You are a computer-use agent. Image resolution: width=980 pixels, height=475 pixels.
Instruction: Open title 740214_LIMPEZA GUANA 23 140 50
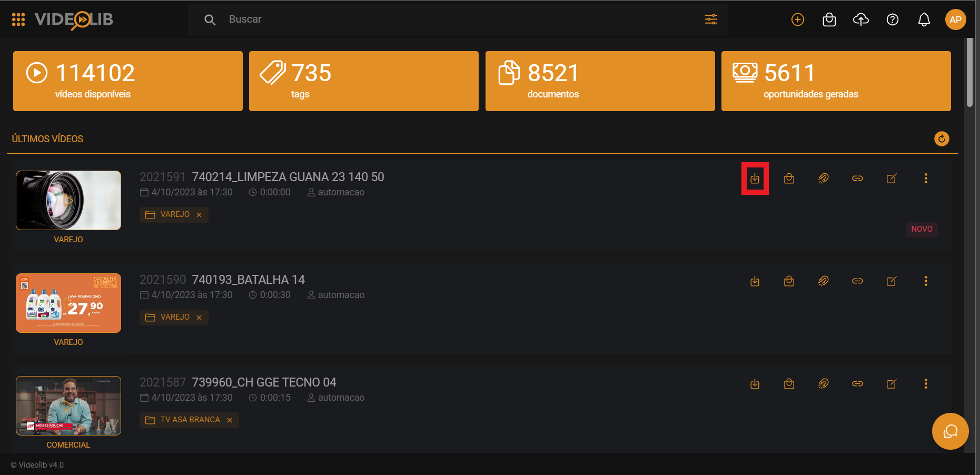click(x=288, y=177)
